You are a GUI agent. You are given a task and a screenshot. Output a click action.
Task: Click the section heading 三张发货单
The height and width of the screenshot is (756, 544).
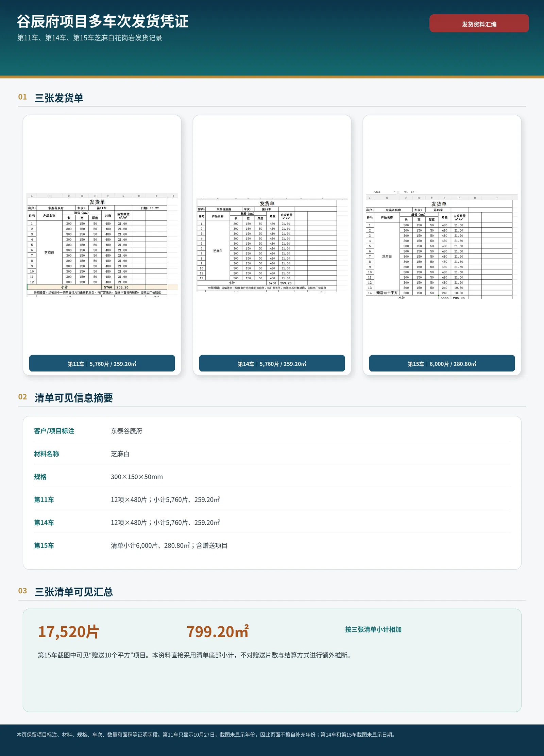tap(59, 98)
